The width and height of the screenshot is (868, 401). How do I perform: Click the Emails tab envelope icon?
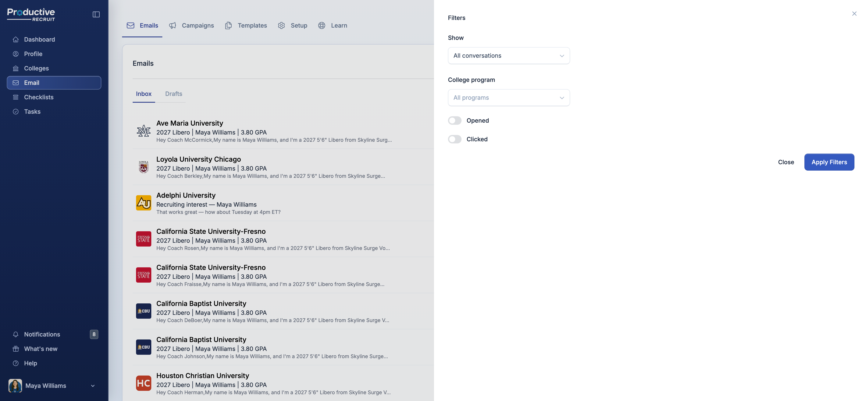130,26
